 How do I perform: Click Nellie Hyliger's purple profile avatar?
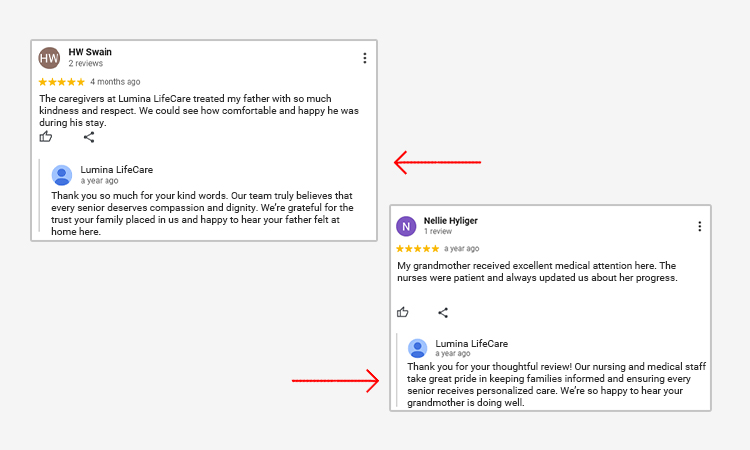click(406, 226)
